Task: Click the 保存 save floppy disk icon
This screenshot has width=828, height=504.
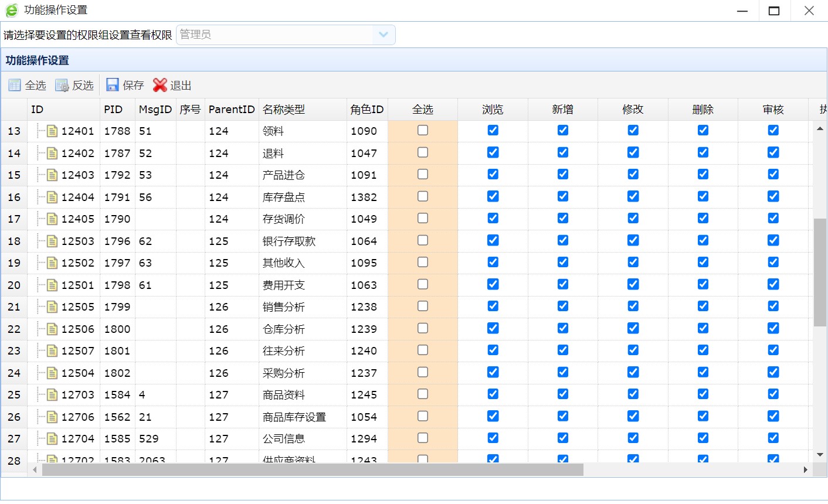Action: click(112, 86)
